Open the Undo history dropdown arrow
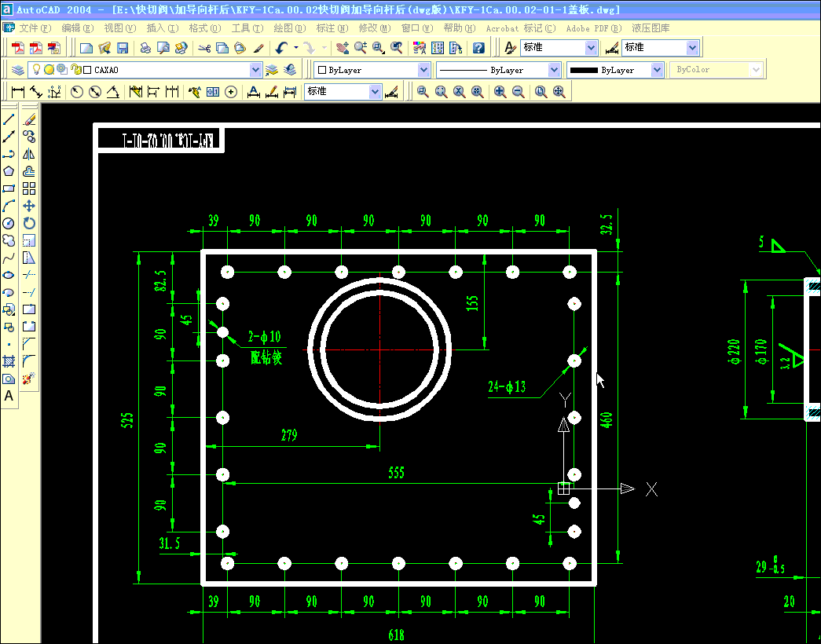 296,48
